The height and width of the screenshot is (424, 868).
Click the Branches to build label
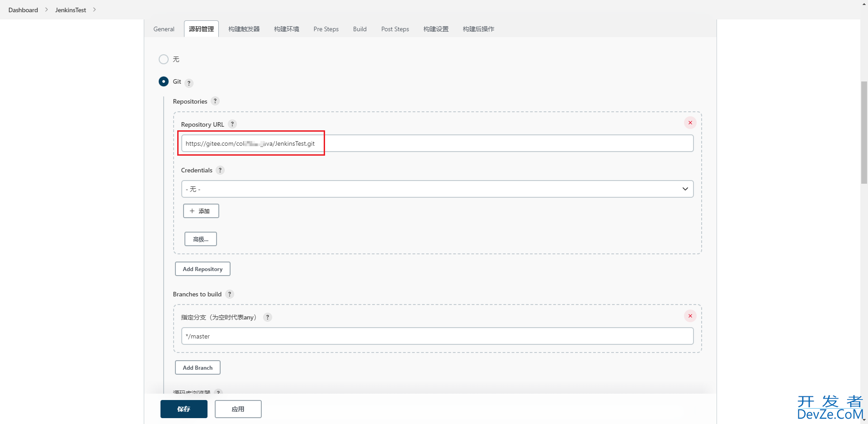[197, 294]
